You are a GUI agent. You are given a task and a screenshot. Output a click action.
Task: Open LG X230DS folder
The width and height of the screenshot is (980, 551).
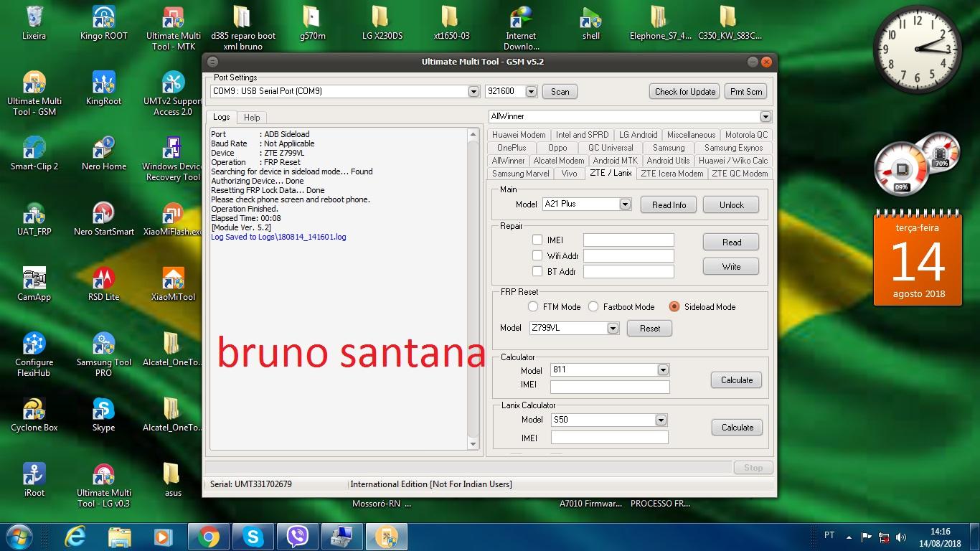(382, 23)
